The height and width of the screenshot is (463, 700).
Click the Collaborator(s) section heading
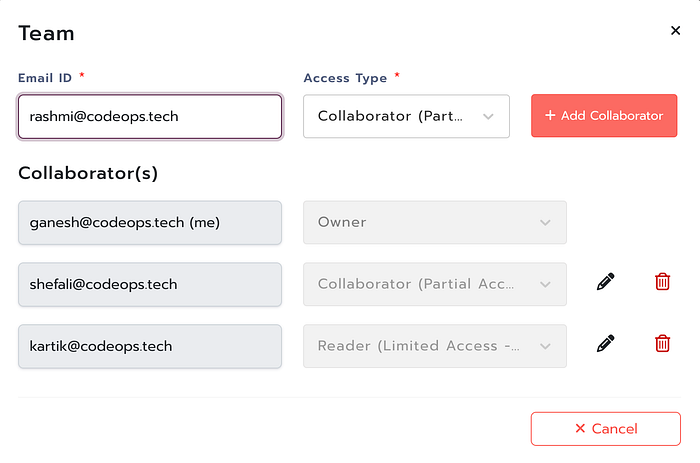click(88, 172)
